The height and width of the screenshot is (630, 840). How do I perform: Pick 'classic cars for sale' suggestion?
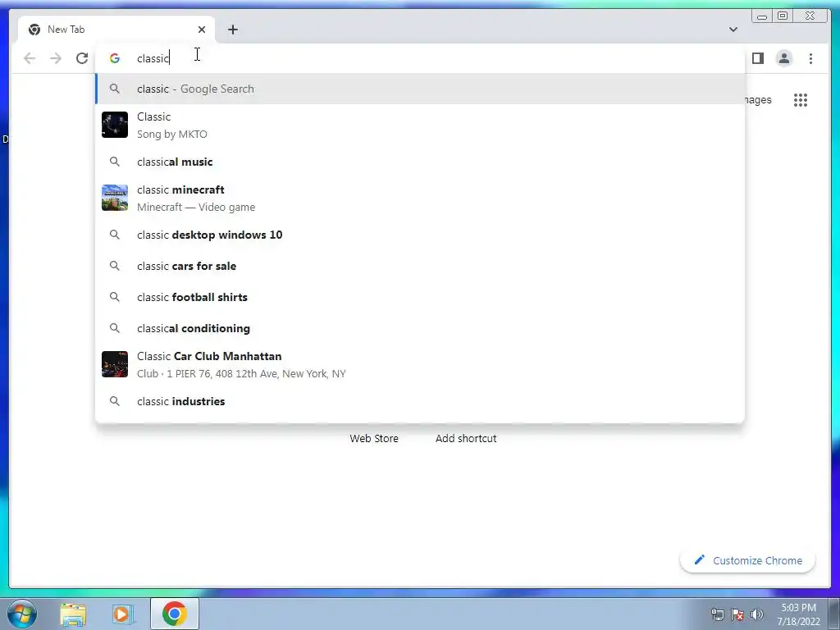pos(420,266)
